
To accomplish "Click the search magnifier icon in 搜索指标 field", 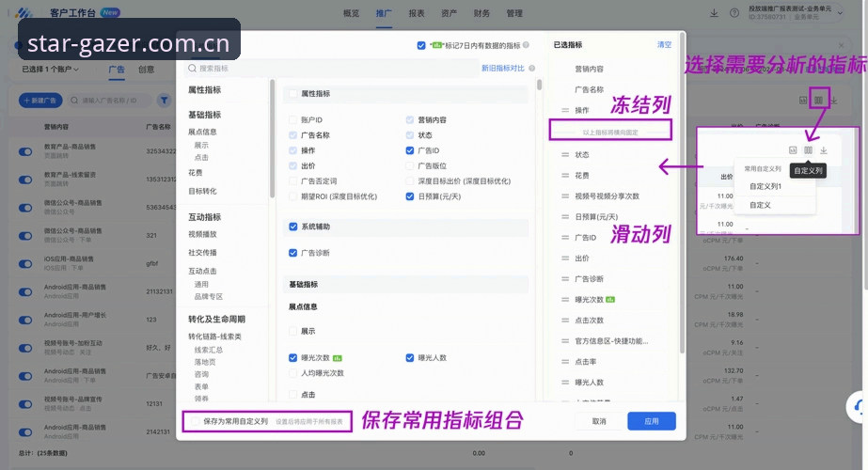I will coord(192,68).
